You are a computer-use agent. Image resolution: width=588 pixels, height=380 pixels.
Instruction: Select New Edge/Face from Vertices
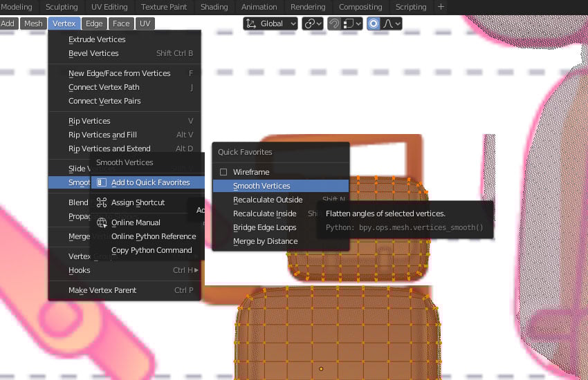125,73
